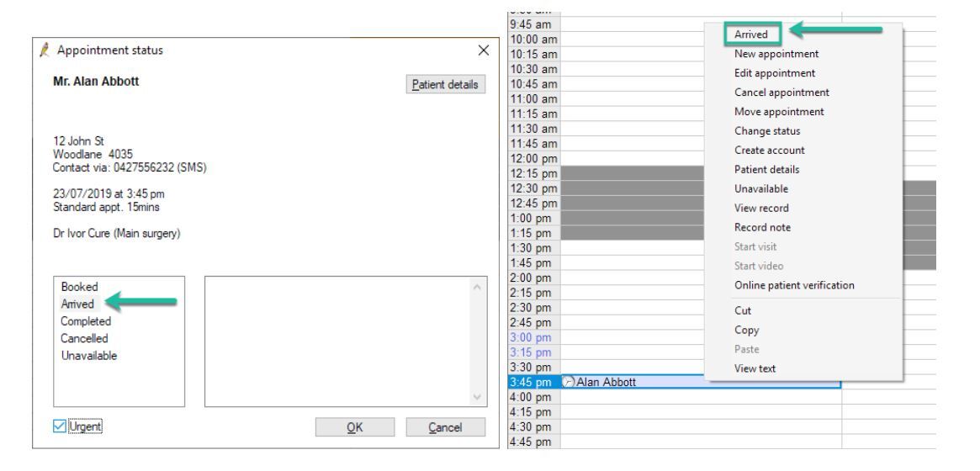Close the Appointment status dialog
Image resolution: width=980 pixels, height=471 pixels.
tap(483, 50)
